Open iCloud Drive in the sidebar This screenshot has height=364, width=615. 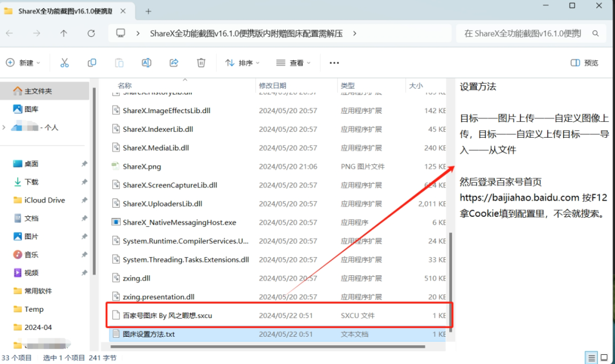tap(45, 200)
